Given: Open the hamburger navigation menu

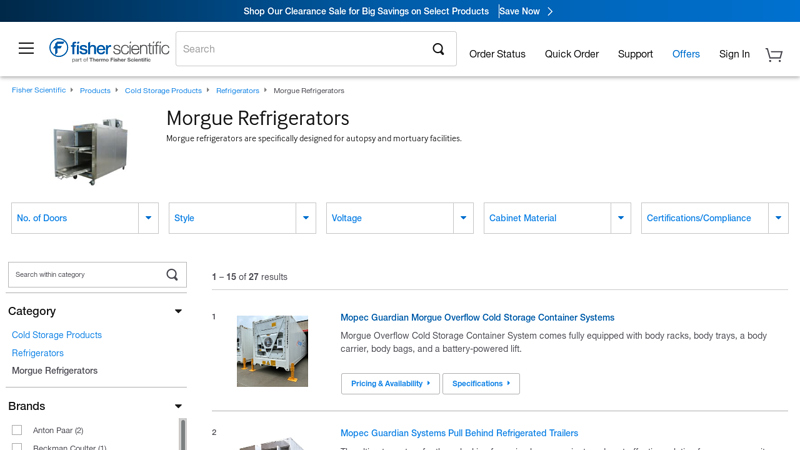Looking at the screenshot, I should pyautogui.click(x=26, y=48).
